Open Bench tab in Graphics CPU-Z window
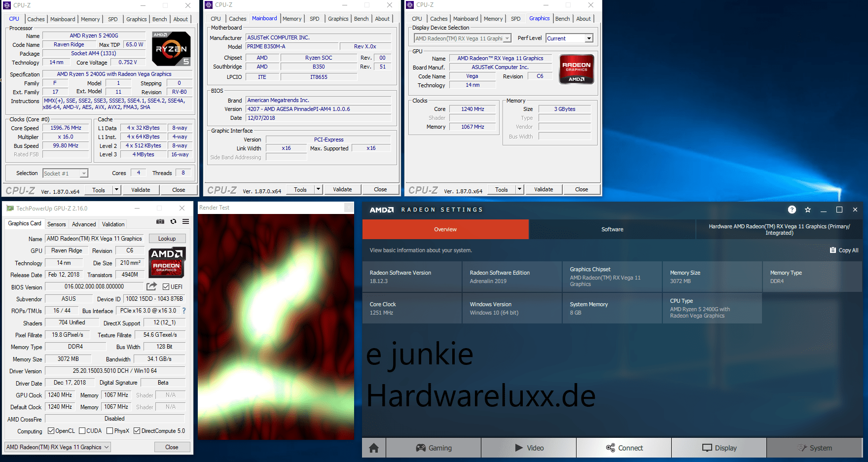This screenshot has width=868, height=462. 563,19
